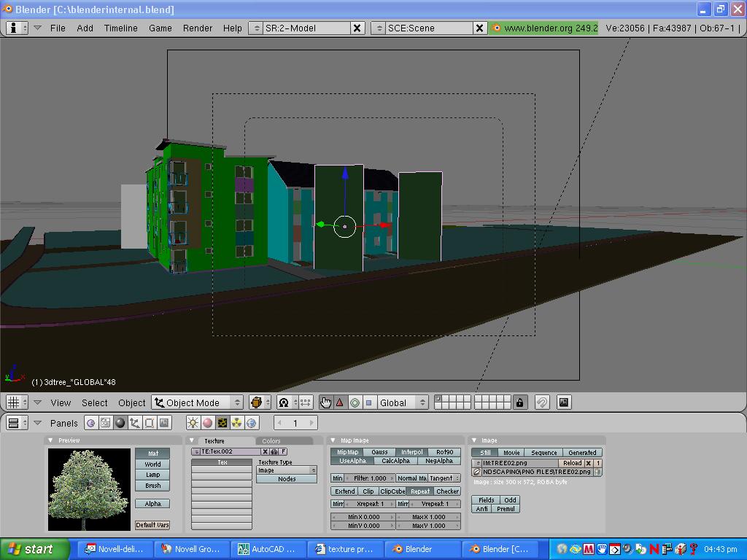Switch to the Shading context sphere icon

(x=120, y=423)
